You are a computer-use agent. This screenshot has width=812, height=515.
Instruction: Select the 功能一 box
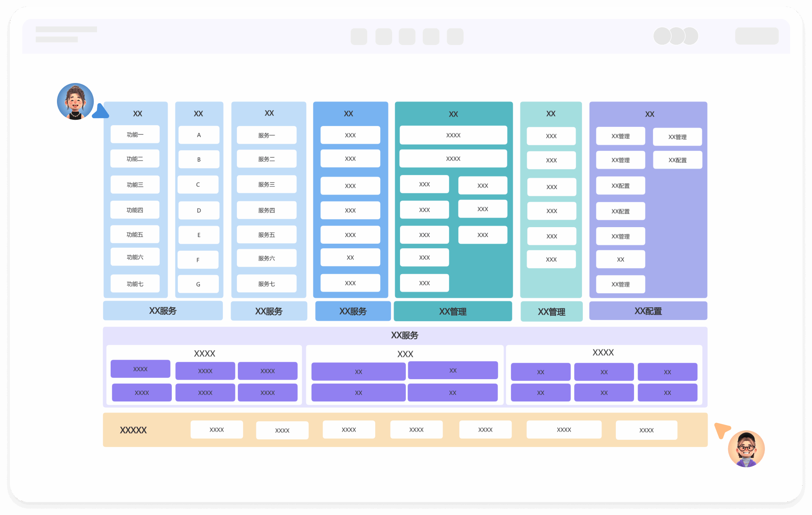point(135,135)
